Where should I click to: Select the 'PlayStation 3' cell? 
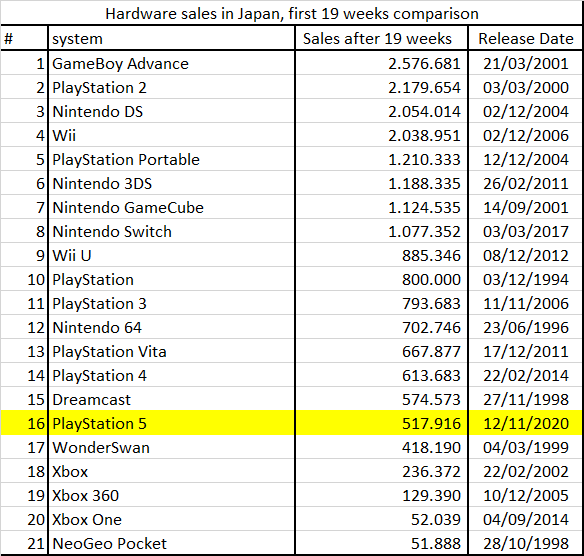(x=99, y=304)
